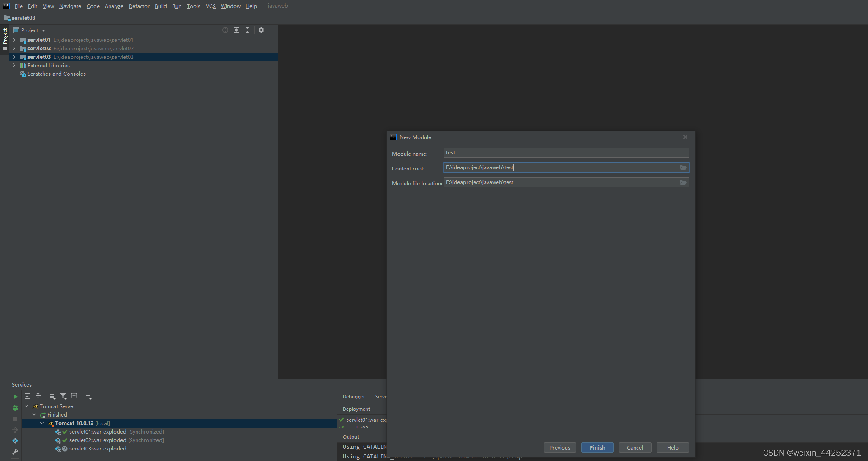Click the Project panel gear options icon
This screenshot has height=461, width=868.
pyautogui.click(x=261, y=30)
